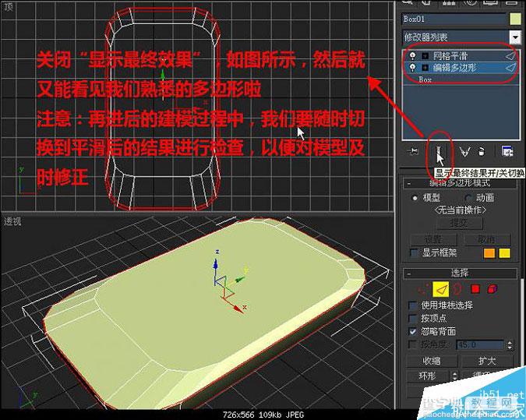Click the 扩大 grow button

487,361
